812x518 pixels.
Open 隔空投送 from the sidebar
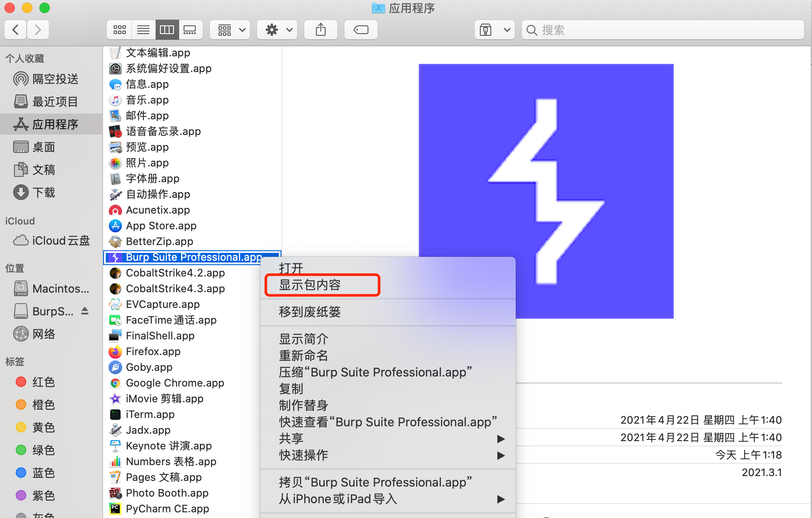pos(56,79)
